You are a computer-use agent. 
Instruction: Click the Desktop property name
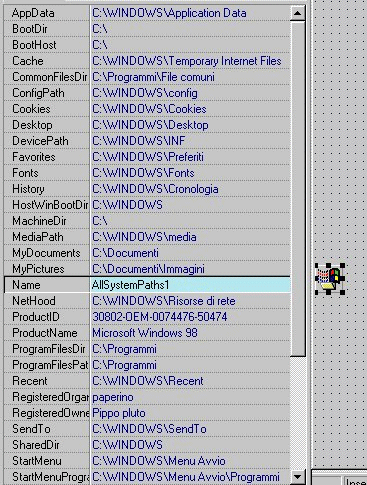click(x=32, y=125)
